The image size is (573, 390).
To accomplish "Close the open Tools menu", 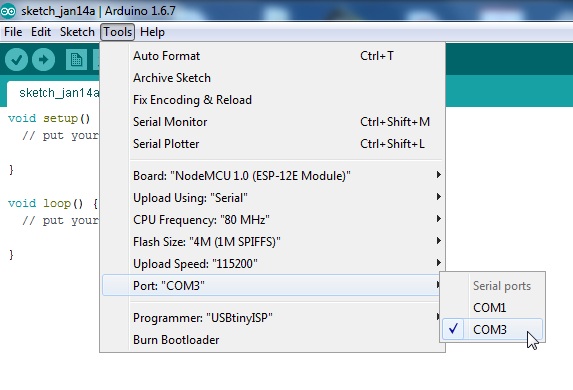I will coord(118,32).
